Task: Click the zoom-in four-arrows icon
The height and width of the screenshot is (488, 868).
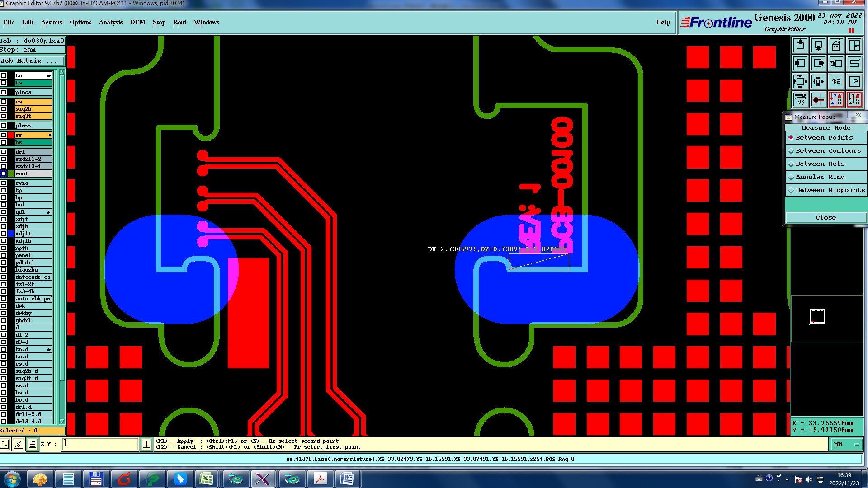Action: pos(800,81)
